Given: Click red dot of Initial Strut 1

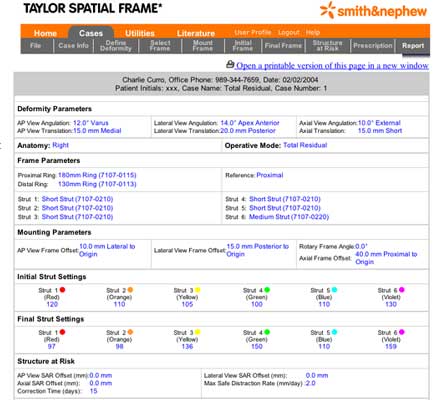Looking at the screenshot, I should [62, 290].
